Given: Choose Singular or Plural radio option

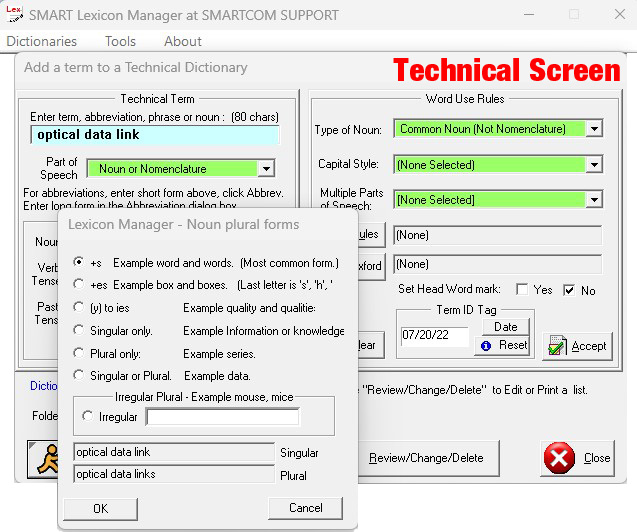Looking at the screenshot, I should click(79, 375).
